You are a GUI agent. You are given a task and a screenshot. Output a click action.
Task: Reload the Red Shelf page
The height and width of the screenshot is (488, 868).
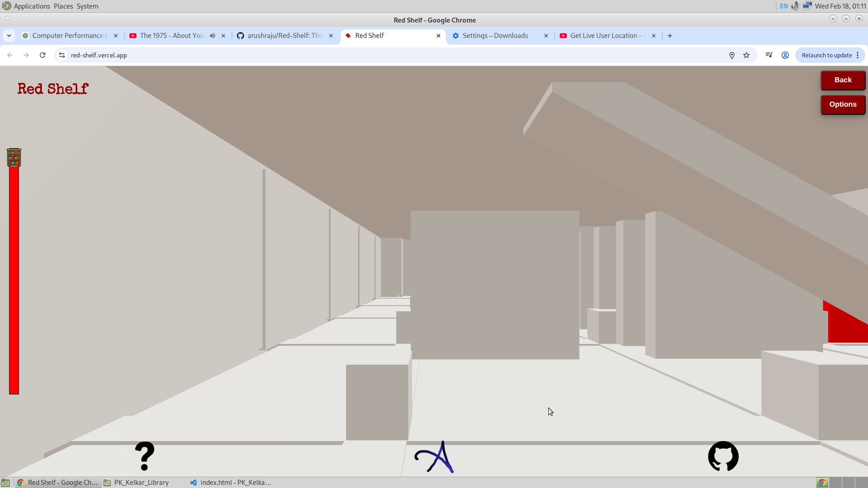click(x=42, y=55)
